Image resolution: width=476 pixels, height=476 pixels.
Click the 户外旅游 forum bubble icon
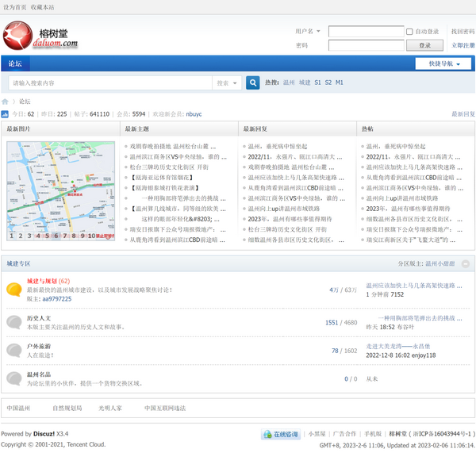[x=13, y=350]
